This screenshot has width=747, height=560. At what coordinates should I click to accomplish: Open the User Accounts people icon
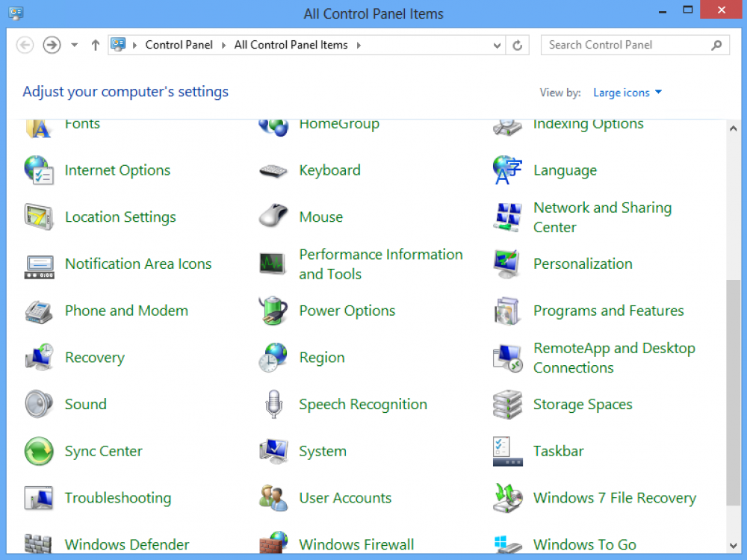tap(273, 498)
